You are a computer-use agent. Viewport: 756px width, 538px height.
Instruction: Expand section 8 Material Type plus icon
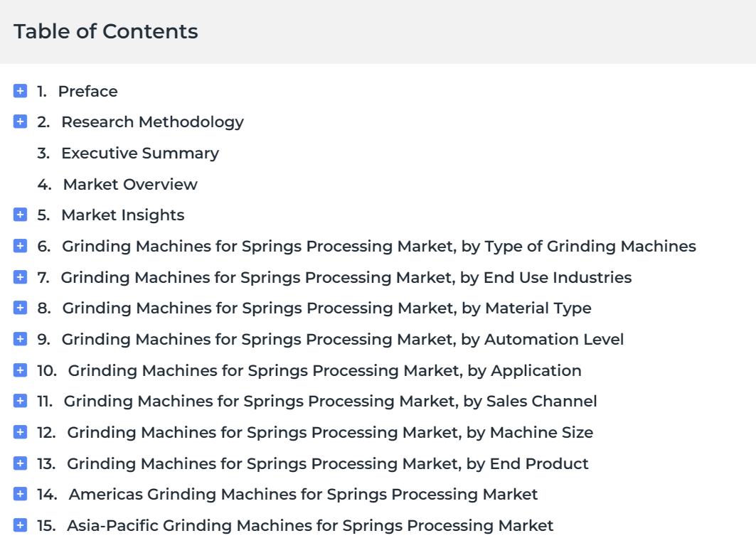pos(20,307)
